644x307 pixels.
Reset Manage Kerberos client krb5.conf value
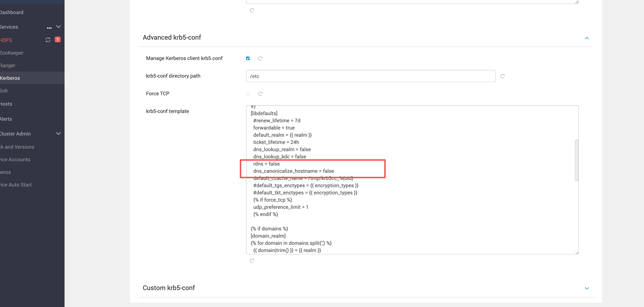tap(260, 58)
